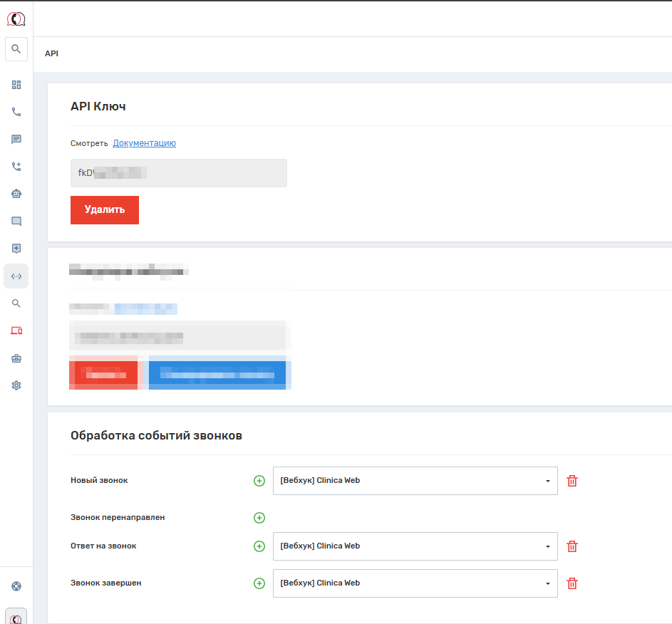Open settings gear icon in sidebar
The width and height of the screenshot is (672, 624).
tap(16, 385)
